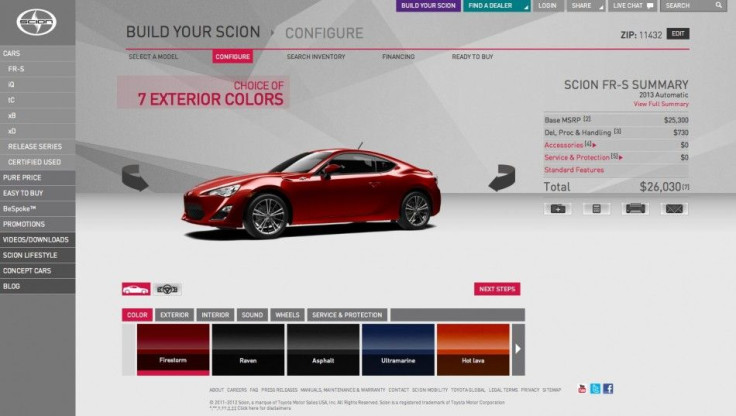Go to Search Inventory step
The height and width of the screenshot is (416, 736).
point(316,56)
